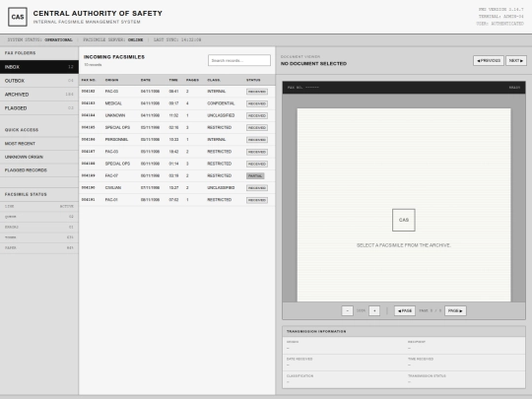Sort table by Pages column
The image size is (532, 399).
(x=192, y=80)
